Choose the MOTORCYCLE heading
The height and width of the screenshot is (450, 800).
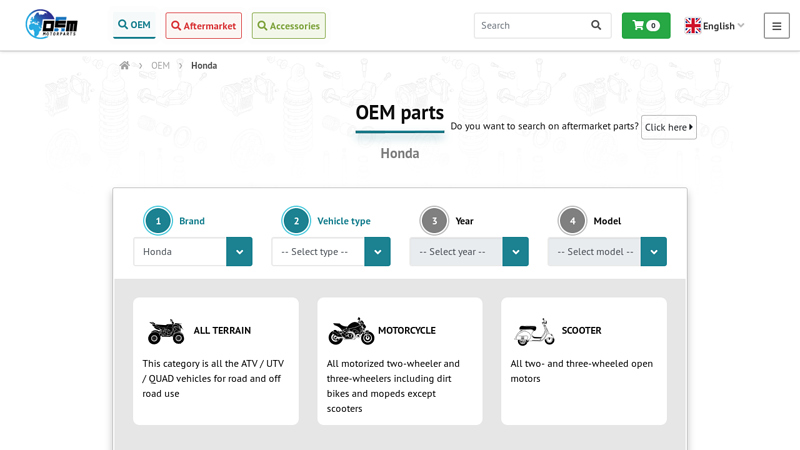click(x=407, y=331)
